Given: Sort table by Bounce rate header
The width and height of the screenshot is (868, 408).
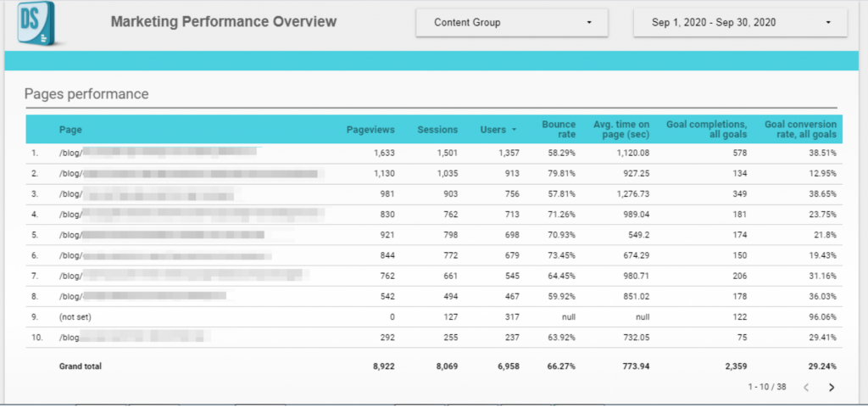Looking at the screenshot, I should point(559,130).
